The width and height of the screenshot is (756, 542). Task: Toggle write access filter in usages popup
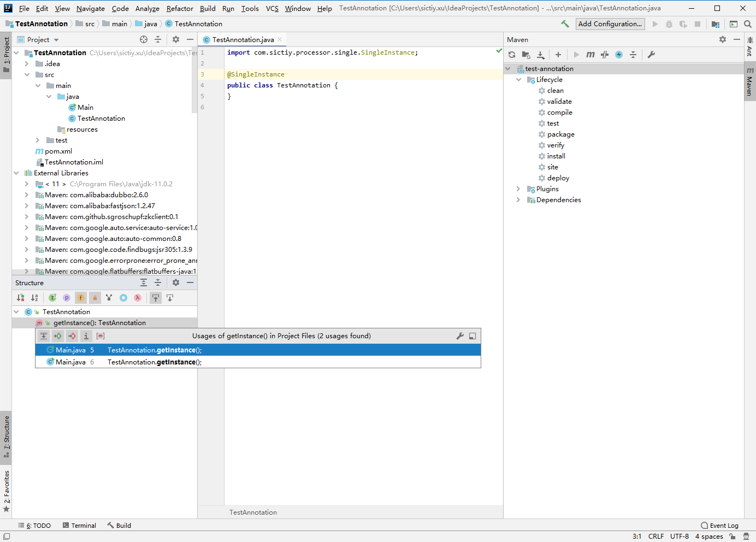pos(72,336)
